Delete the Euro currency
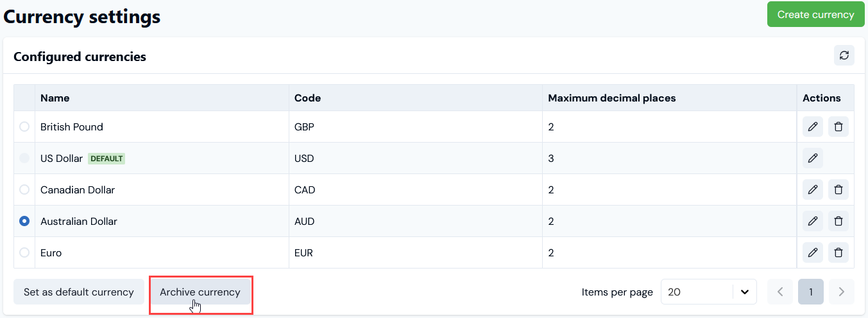The image size is (868, 318). point(838,253)
